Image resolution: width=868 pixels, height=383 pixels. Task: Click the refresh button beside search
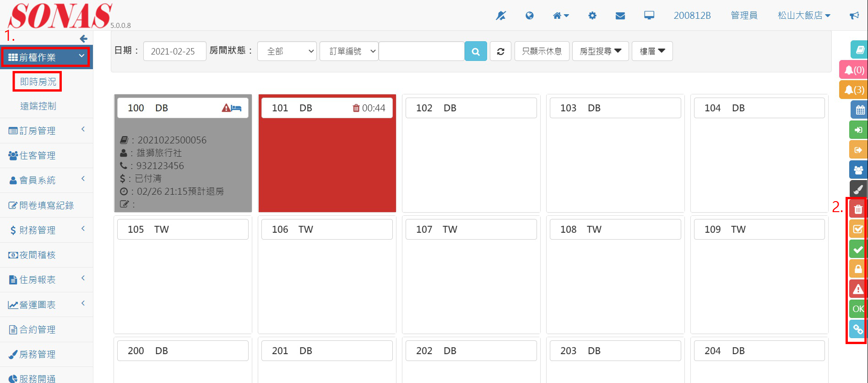tap(500, 51)
